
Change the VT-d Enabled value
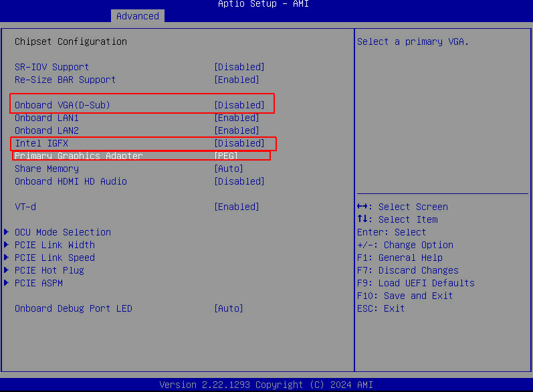tap(236, 207)
